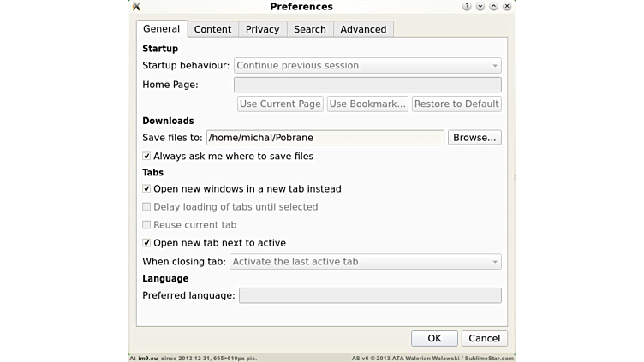Image resolution: width=644 pixels, height=362 pixels.
Task: Select the Search tab
Action: click(x=309, y=29)
